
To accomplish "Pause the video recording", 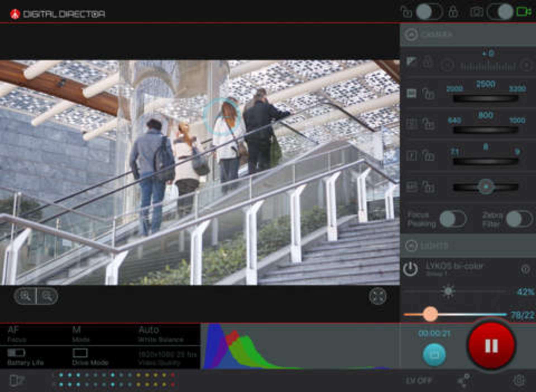I will 491,346.
